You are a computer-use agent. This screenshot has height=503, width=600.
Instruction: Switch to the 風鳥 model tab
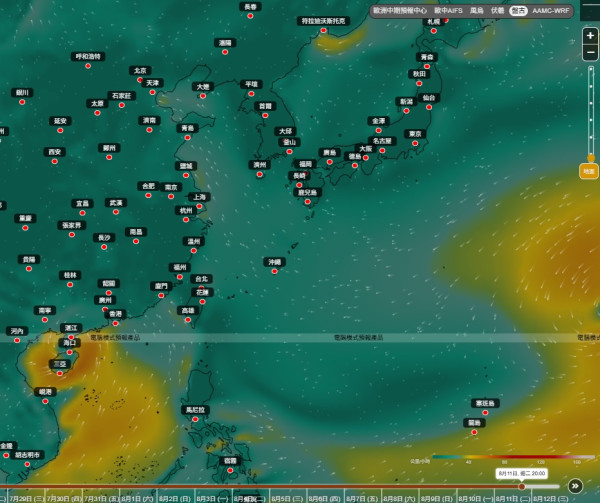pos(477,11)
